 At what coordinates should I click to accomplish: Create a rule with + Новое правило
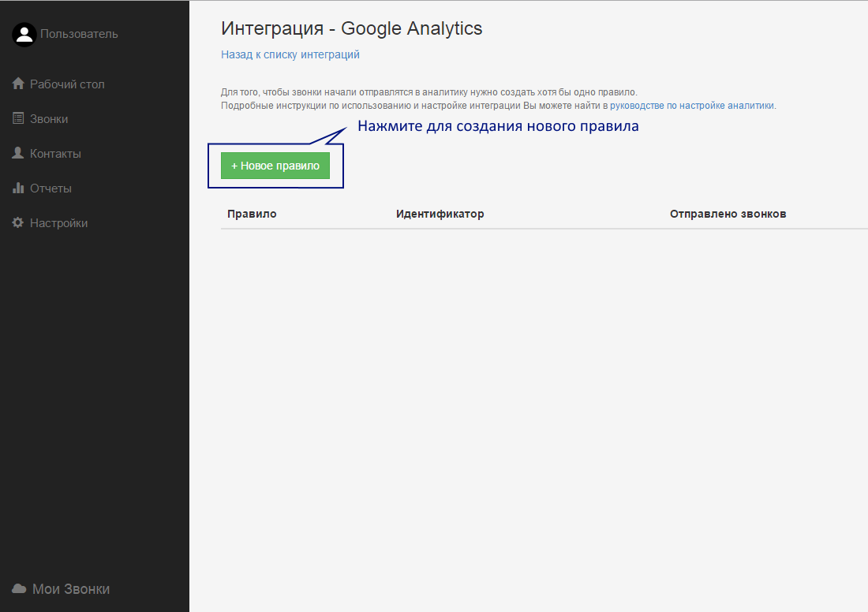click(275, 166)
